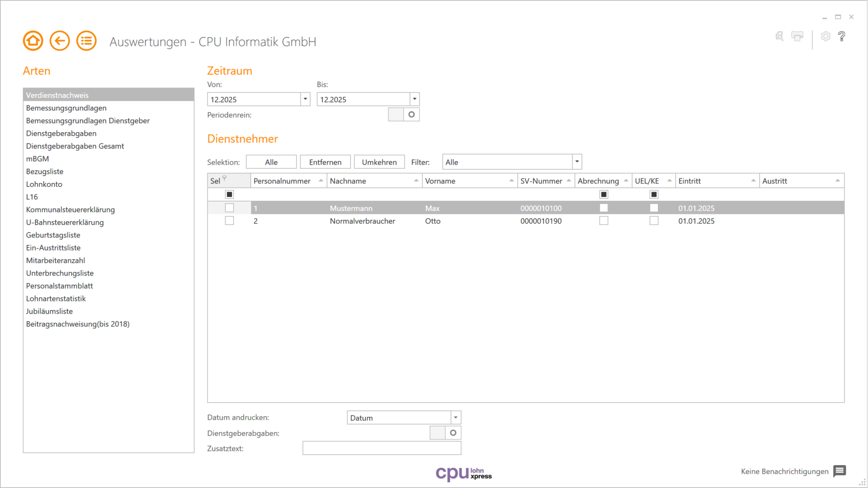Click the Back arrow icon
The image size is (868, 488).
(59, 41)
